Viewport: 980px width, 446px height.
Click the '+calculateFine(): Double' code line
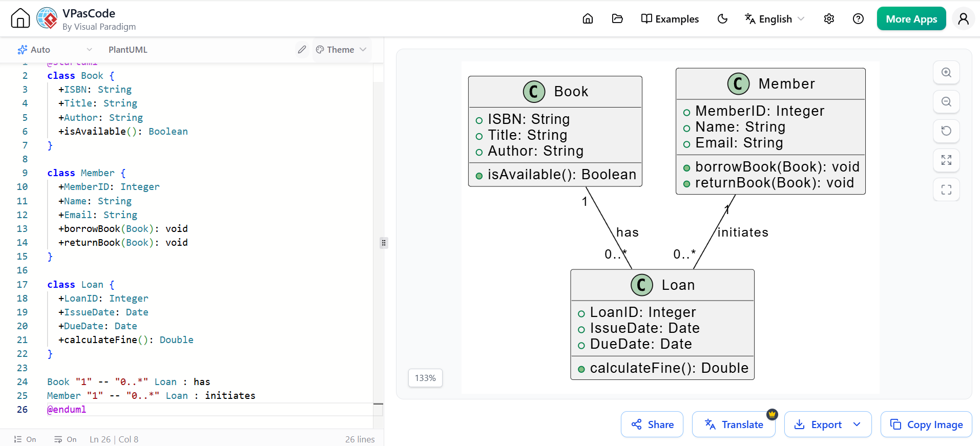point(126,340)
